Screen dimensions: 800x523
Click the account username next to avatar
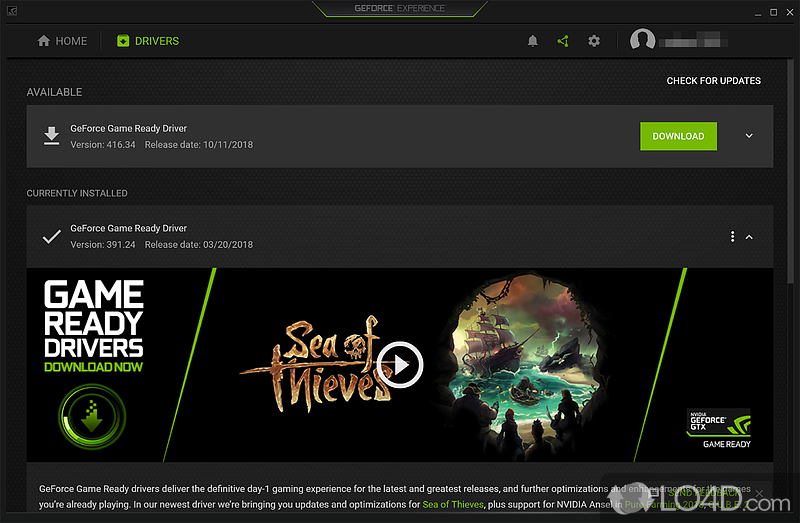pyautogui.click(x=693, y=40)
